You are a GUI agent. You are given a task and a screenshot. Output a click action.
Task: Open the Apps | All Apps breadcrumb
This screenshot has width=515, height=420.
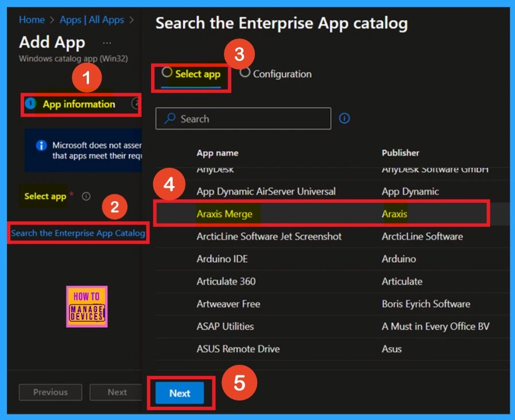click(x=92, y=20)
